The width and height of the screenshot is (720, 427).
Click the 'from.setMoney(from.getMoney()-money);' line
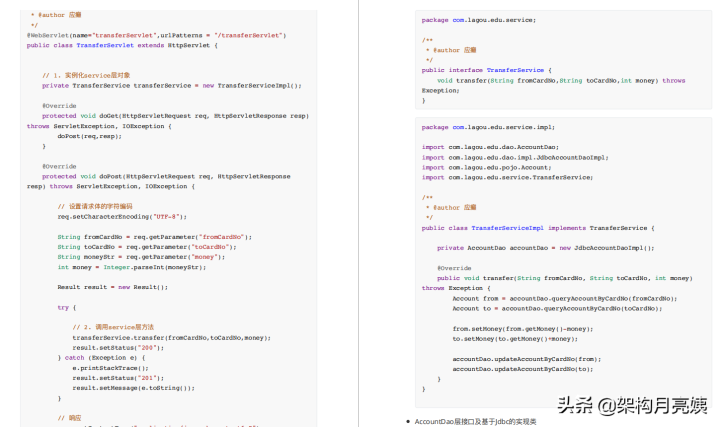coord(523,329)
